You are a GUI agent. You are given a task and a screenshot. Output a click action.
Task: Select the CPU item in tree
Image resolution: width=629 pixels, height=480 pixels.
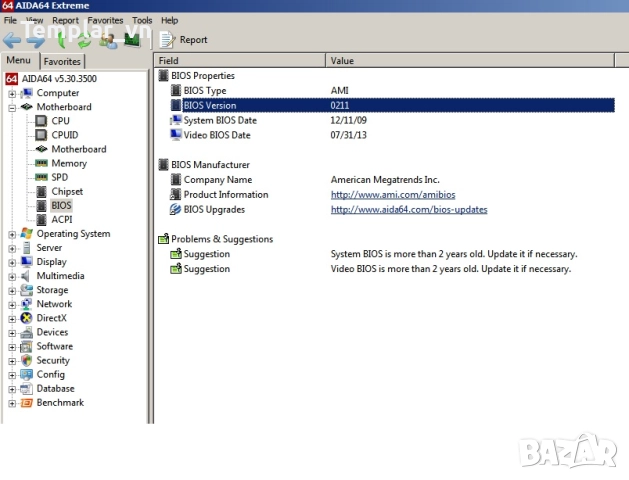[x=60, y=121]
